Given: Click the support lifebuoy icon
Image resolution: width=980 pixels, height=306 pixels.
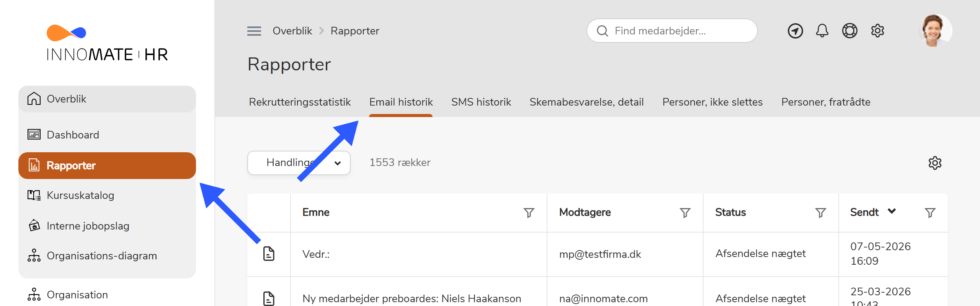Looking at the screenshot, I should [849, 31].
